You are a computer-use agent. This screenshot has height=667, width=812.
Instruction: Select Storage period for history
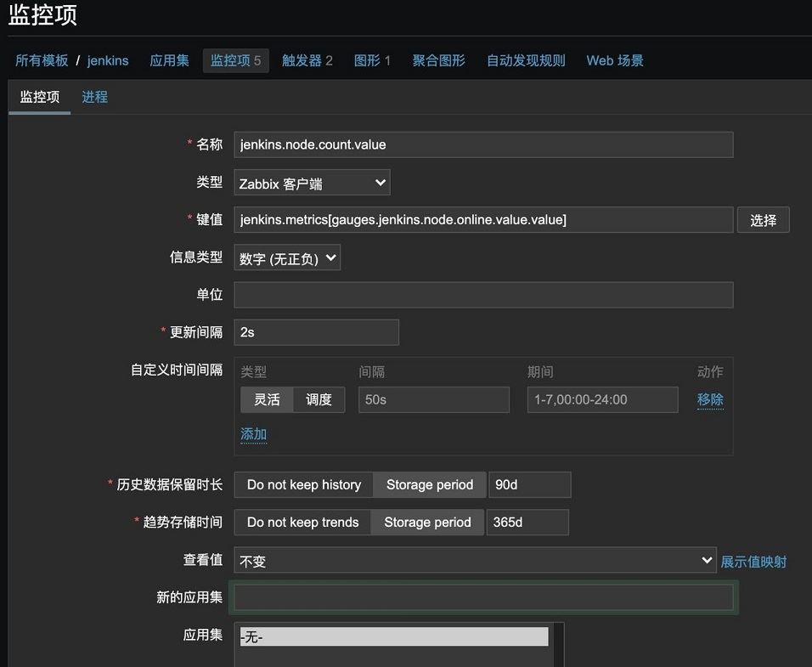click(x=430, y=484)
